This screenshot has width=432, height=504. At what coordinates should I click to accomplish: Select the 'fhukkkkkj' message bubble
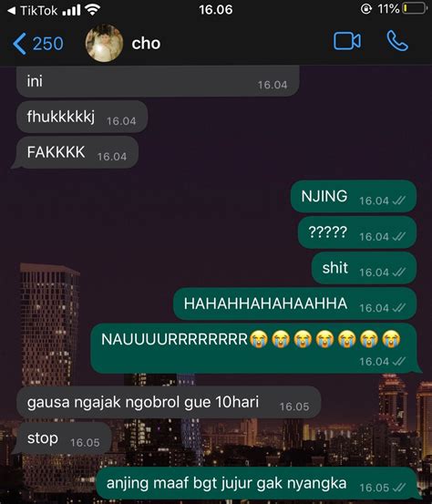[x=82, y=117]
